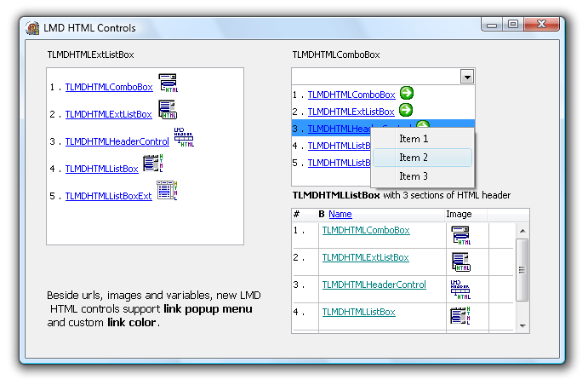Viewport: 588px width, 391px height.
Task: Open the TLMDHTMLComboBox dropdown arrow
Action: coord(466,77)
